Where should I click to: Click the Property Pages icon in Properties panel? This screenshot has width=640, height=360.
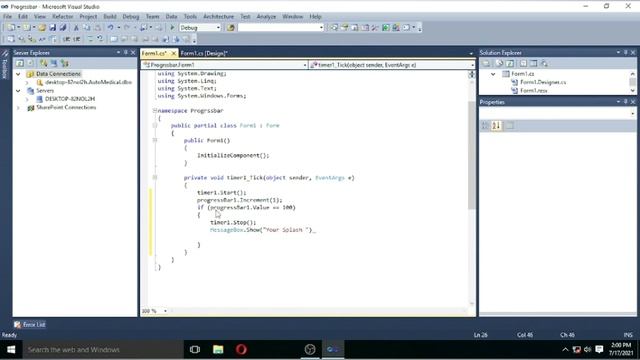pyautogui.click(x=510, y=126)
